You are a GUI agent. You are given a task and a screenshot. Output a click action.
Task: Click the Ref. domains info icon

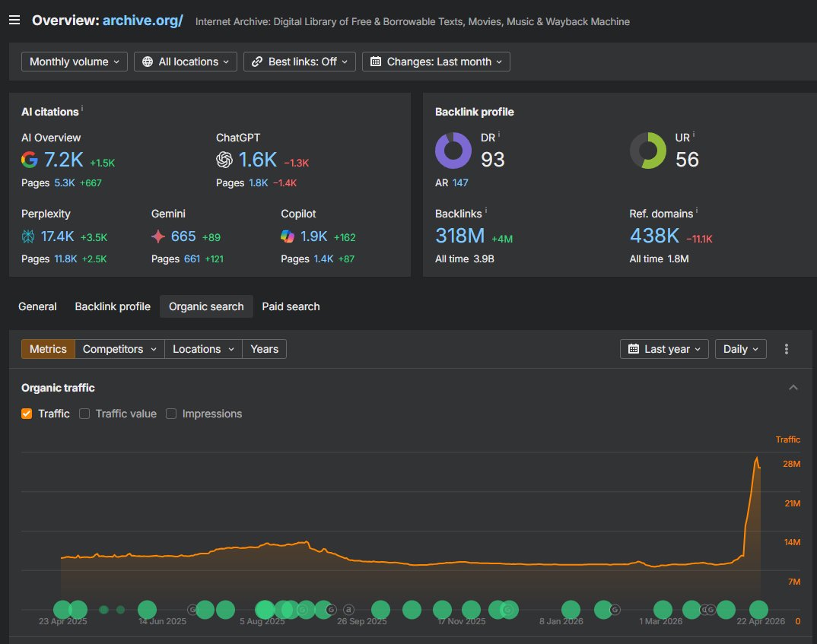[697, 211]
